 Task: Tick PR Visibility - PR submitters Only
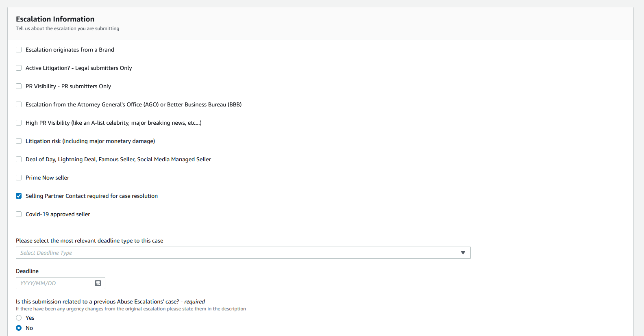[x=19, y=86]
